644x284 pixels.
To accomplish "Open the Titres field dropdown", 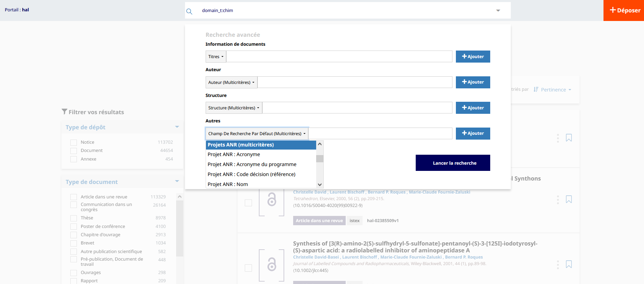I will (216, 57).
